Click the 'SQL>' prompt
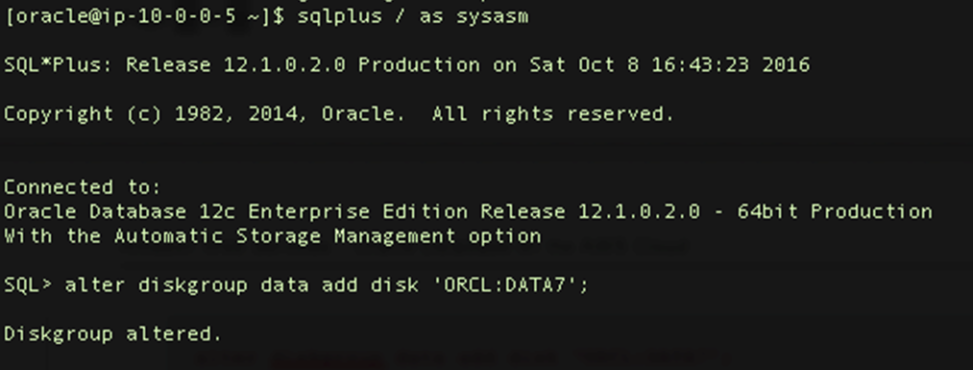Viewport: 973px width, 370px height. (x=29, y=285)
